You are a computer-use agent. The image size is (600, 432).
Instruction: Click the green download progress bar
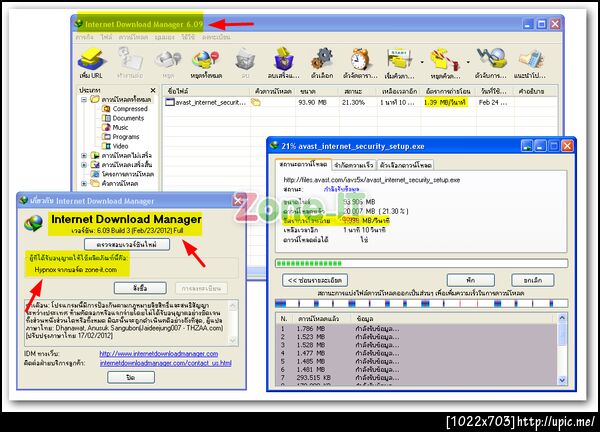421,263
